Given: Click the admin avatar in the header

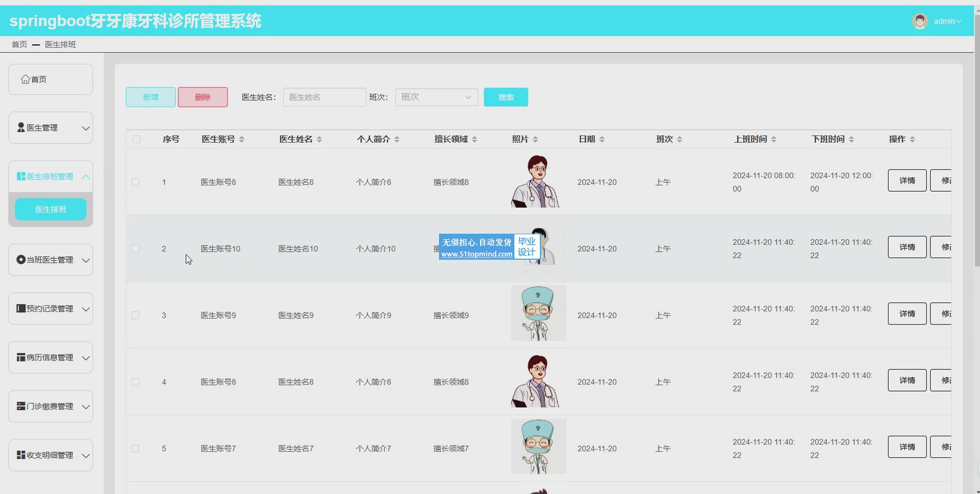Looking at the screenshot, I should coord(920,21).
